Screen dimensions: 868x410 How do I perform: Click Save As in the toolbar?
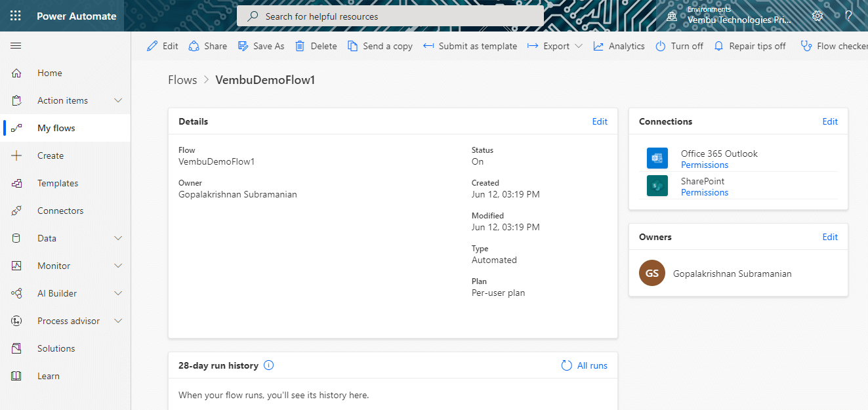(261, 46)
